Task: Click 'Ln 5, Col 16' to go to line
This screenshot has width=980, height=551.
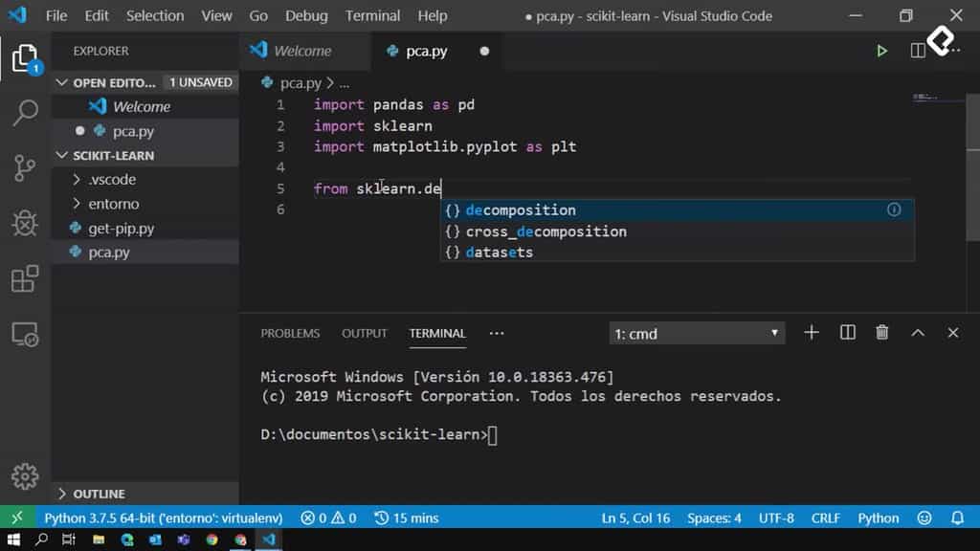Action: coord(635,518)
